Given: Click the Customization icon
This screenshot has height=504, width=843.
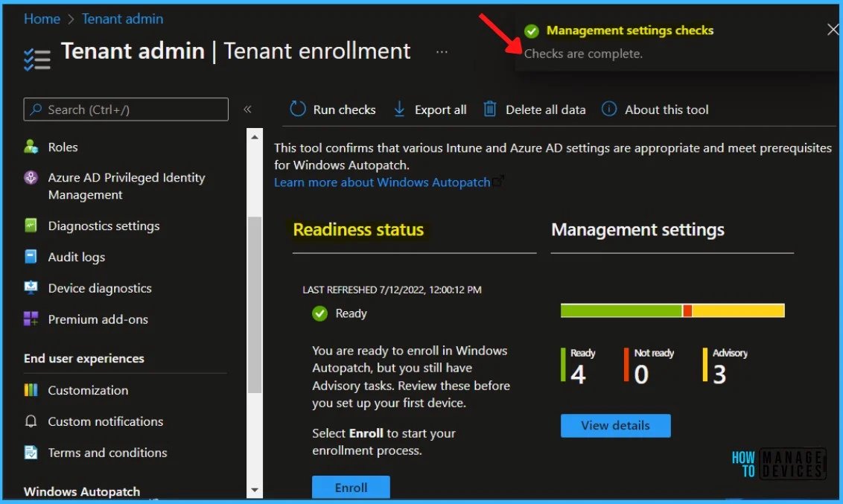Looking at the screenshot, I should click(31, 390).
